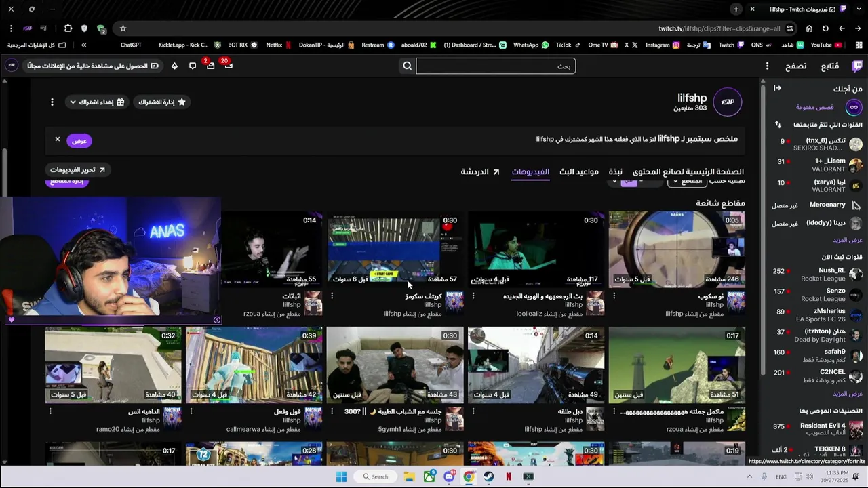Click the Twitch search input field
Viewport: 868px width, 488px height.
[x=496, y=66]
